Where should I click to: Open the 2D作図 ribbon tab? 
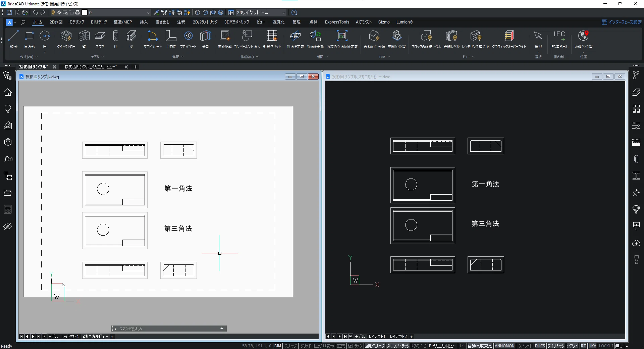click(56, 22)
